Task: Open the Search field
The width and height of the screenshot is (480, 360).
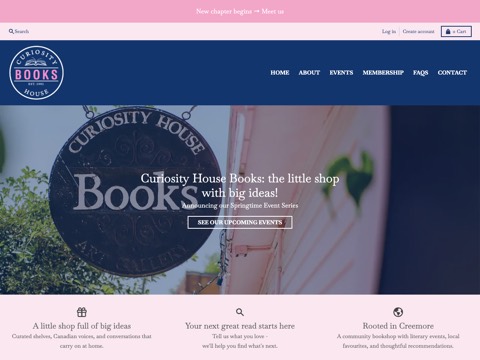Action: (x=19, y=31)
